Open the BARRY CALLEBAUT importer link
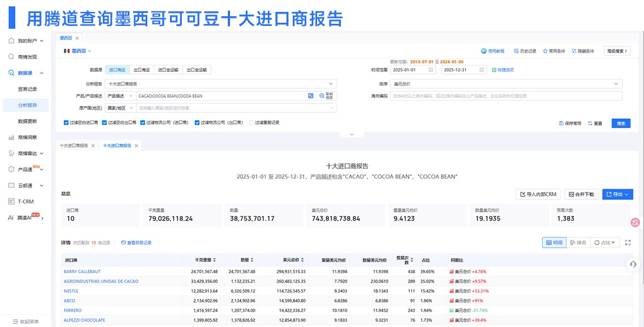Image resolution: width=644 pixels, height=327 pixels. point(82,271)
